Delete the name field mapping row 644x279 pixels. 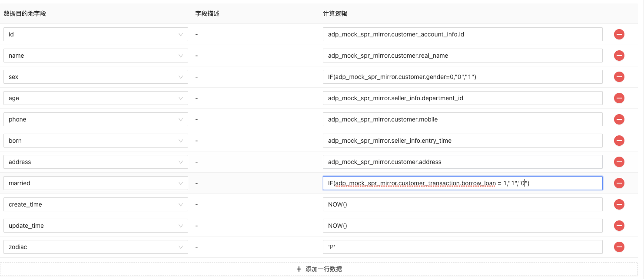[x=619, y=56]
